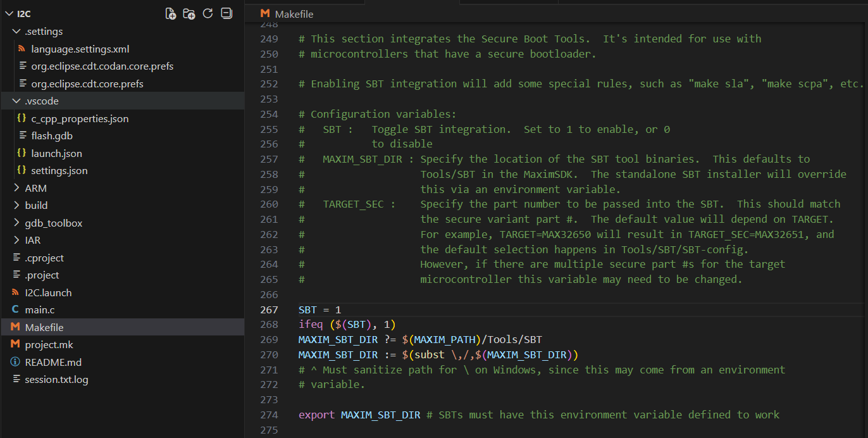Click the "TARGET_SEC :" comment text
Image resolution: width=868 pixels, height=438 pixels.
click(359, 204)
